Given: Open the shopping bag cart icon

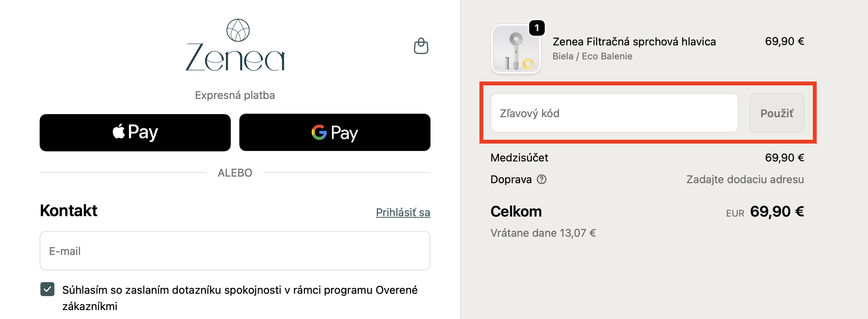Looking at the screenshot, I should (421, 46).
